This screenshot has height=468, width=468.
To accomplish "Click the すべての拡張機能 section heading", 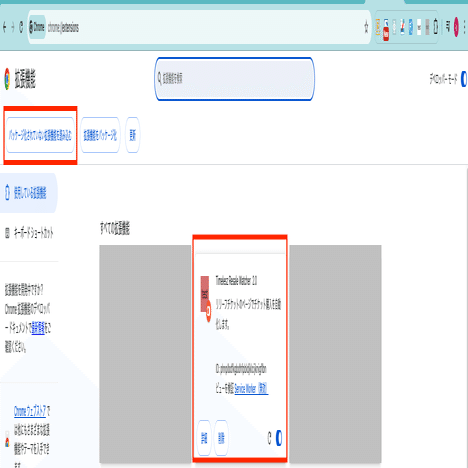I will pos(115,229).
